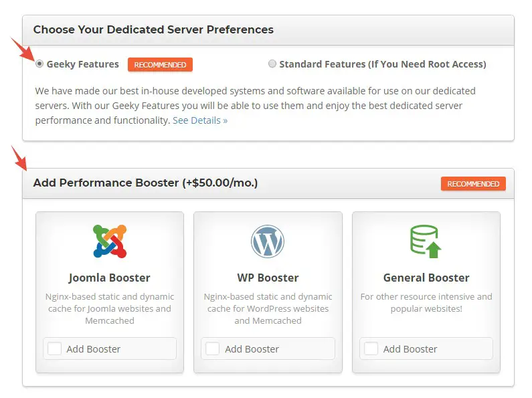Check Add Booster under General Booster
Viewport: 532px width, 398px height.
click(x=371, y=349)
